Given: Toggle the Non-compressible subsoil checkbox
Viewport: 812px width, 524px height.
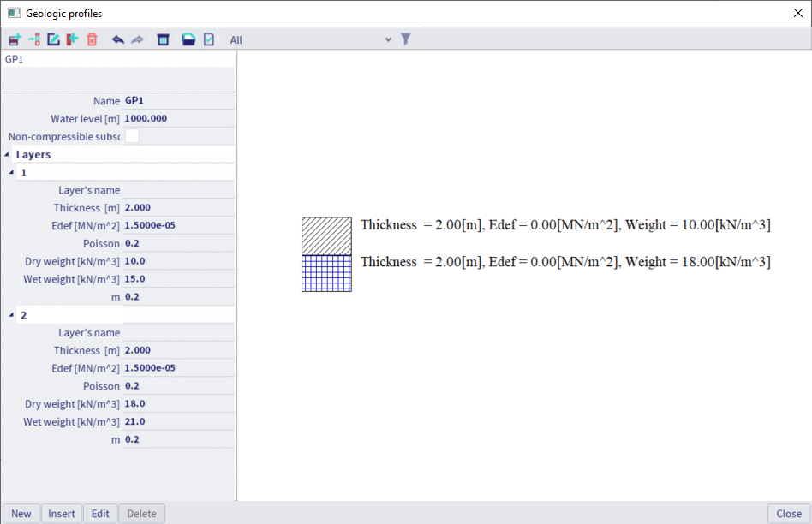Looking at the screenshot, I should click(132, 136).
